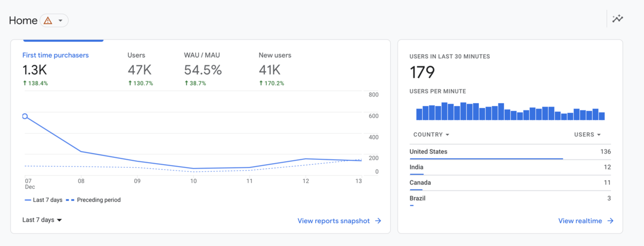
Task: Click the warning triangle beside Home title
Action: click(48, 21)
